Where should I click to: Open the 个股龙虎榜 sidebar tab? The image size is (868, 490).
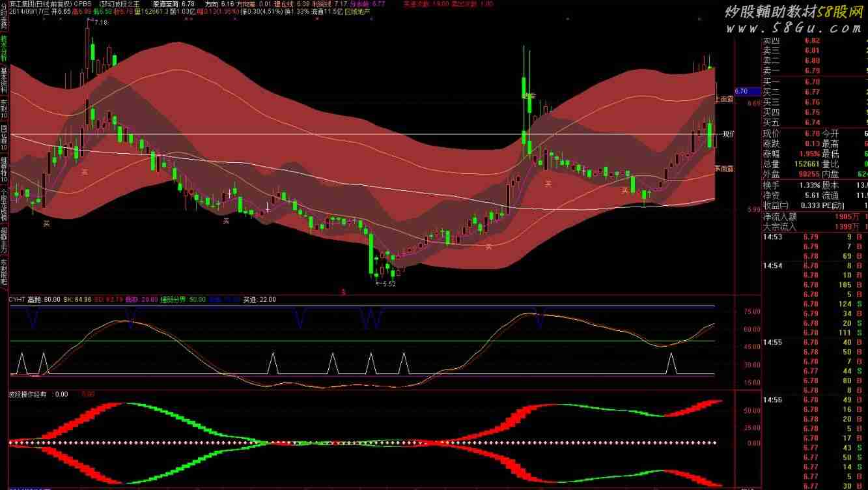pyautogui.click(x=4, y=205)
